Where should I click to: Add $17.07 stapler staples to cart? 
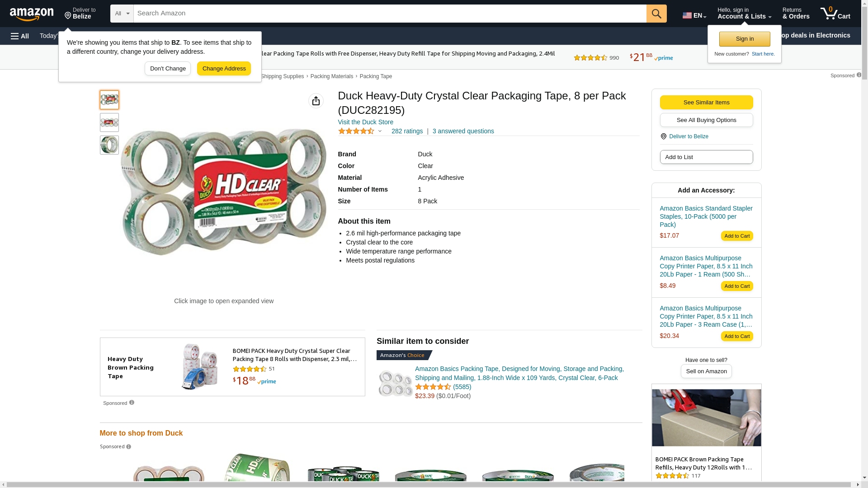tap(736, 236)
